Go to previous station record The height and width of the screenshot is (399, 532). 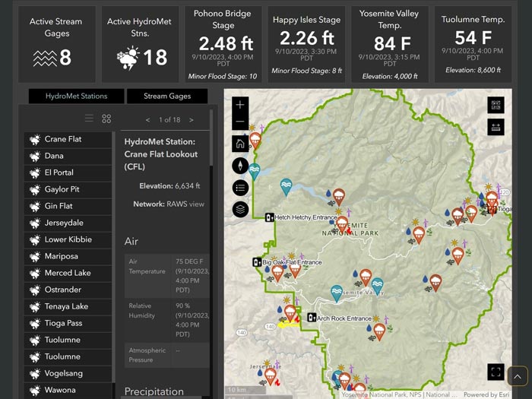[147, 120]
